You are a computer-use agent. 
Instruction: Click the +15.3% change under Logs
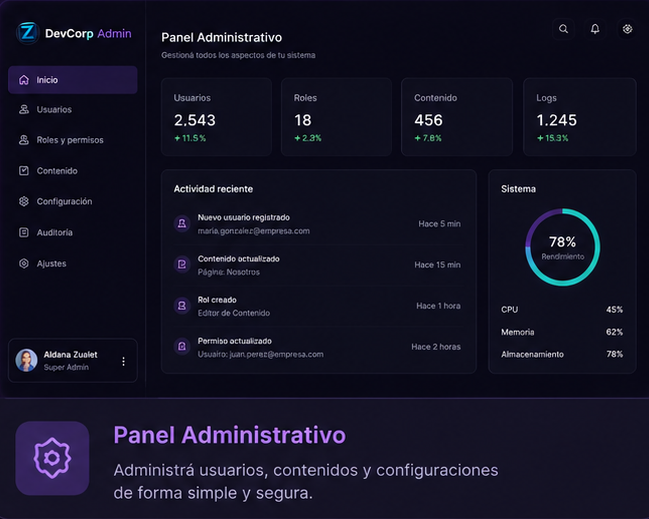click(553, 138)
